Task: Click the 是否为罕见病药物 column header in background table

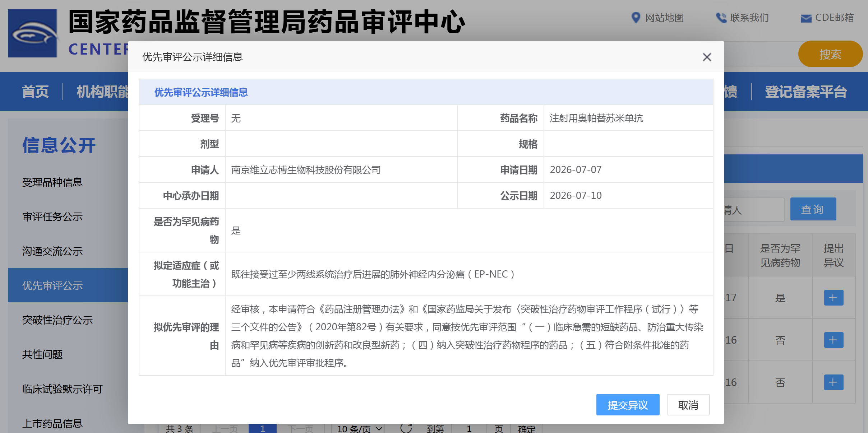Action: (x=780, y=255)
